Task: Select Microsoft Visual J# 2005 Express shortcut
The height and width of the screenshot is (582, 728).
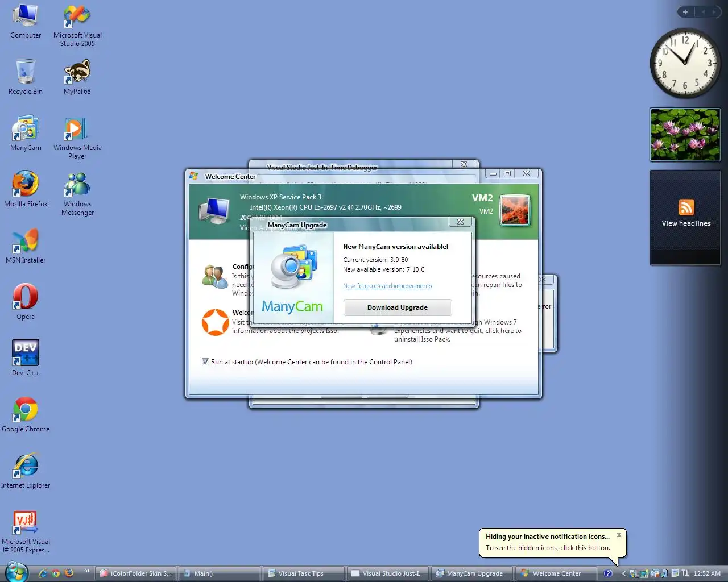Action: [26, 531]
